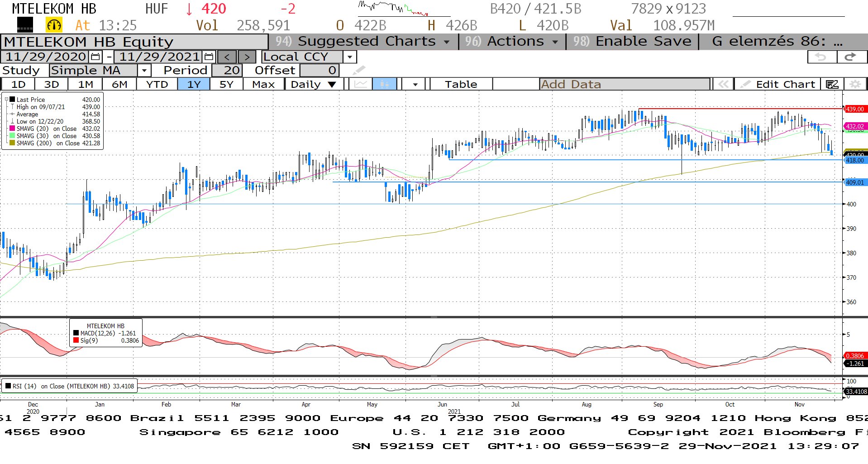Collapse panel with the double-left arrow icon
Image resolution: width=868 pixels, height=464 pixels.
[723, 84]
